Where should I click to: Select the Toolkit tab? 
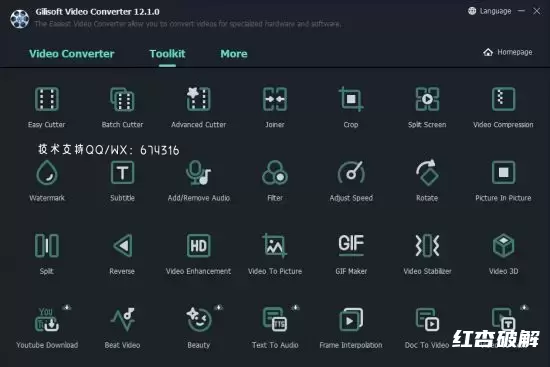(167, 54)
